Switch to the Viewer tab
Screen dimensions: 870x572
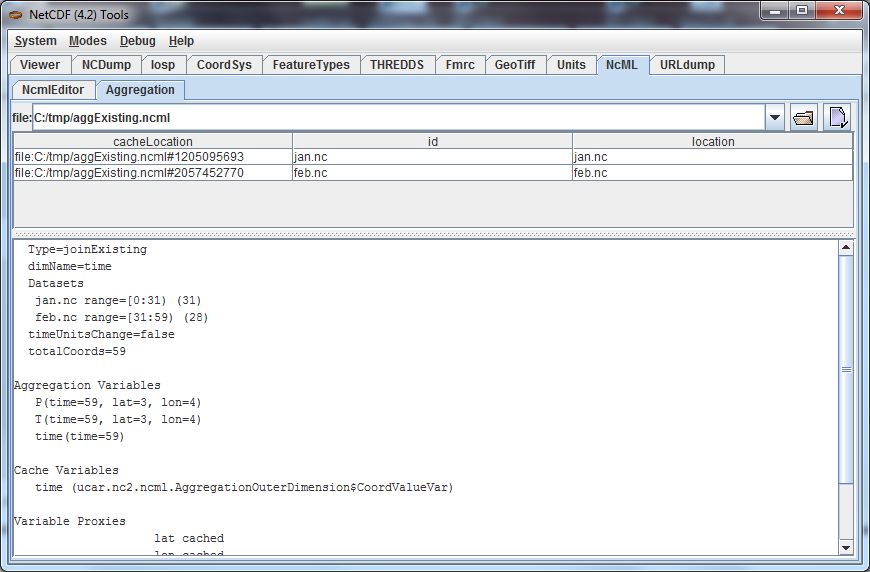tap(40, 65)
